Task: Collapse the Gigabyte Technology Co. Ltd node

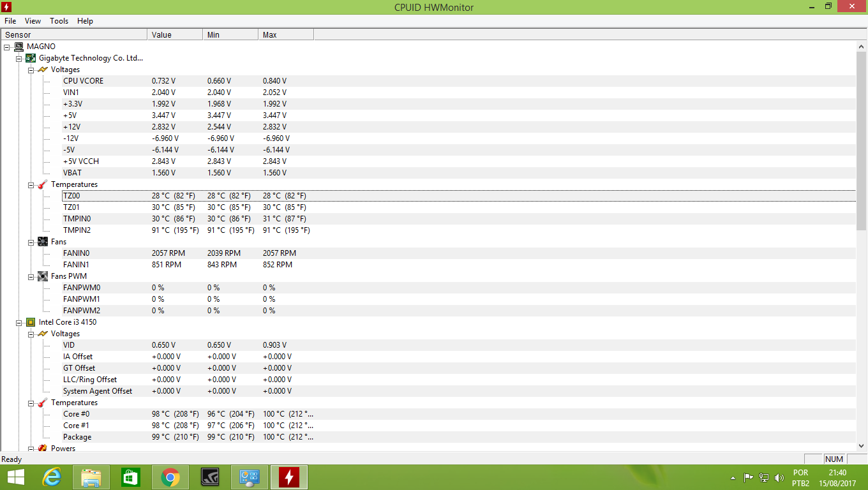Action: (x=19, y=58)
